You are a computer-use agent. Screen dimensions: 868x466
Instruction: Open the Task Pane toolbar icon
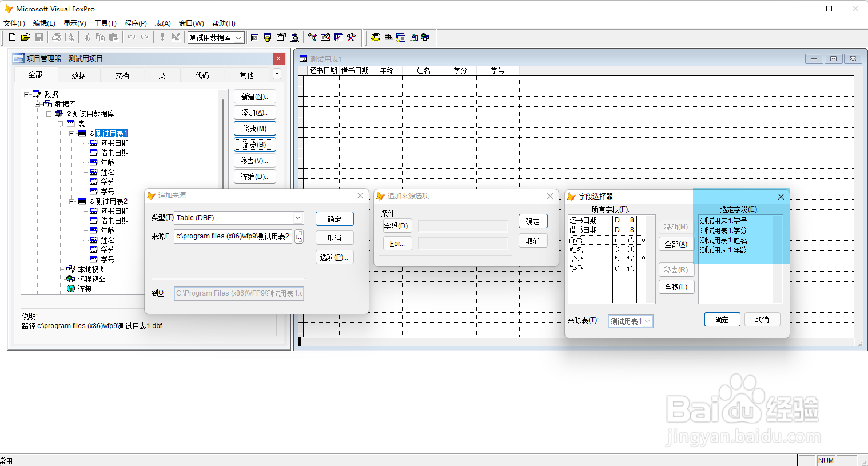click(x=339, y=37)
